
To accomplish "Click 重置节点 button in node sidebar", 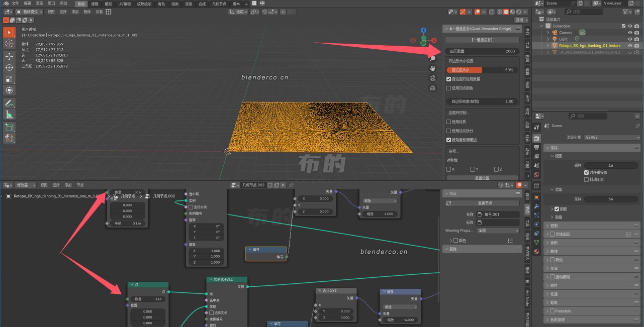I will [x=482, y=203].
